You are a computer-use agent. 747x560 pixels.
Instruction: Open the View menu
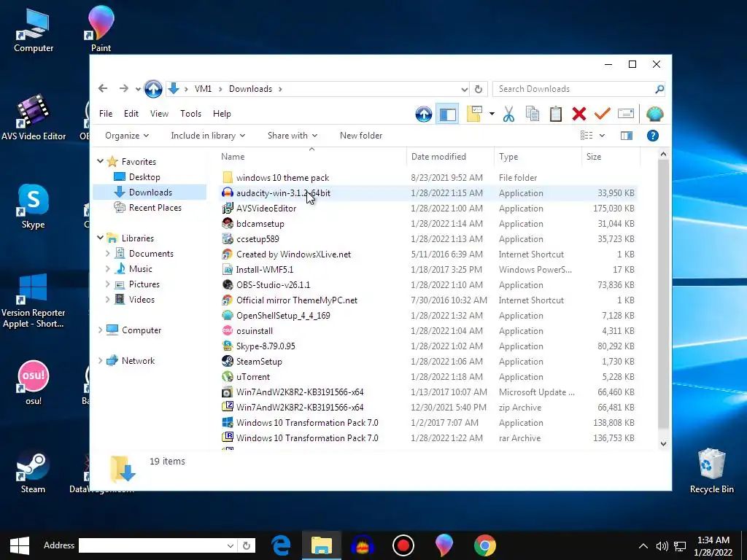click(x=159, y=114)
